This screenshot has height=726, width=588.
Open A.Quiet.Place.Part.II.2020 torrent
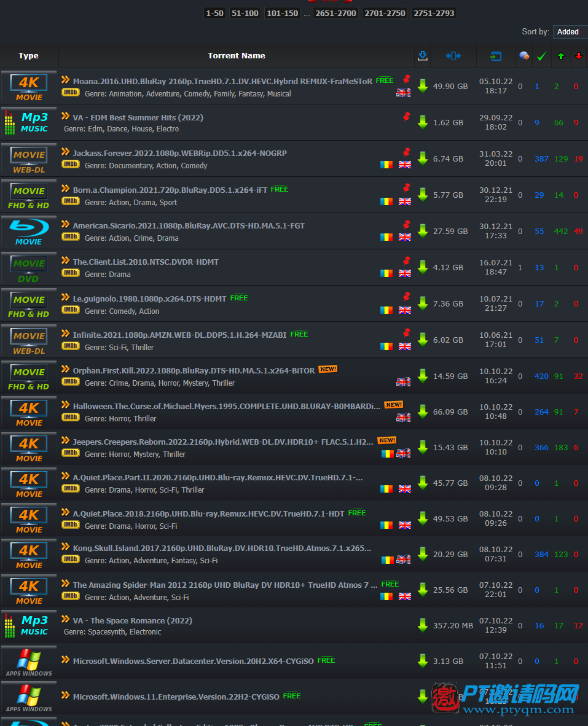click(x=218, y=477)
